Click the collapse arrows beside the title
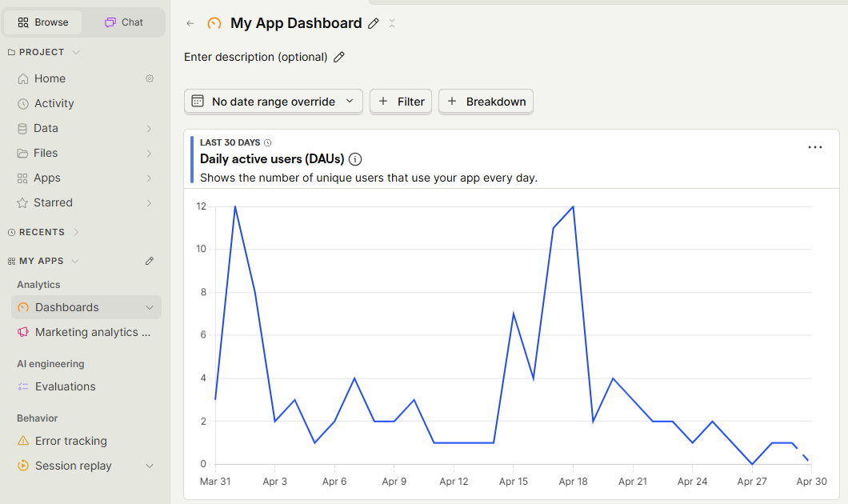Image resolution: width=848 pixels, height=504 pixels. point(392,23)
